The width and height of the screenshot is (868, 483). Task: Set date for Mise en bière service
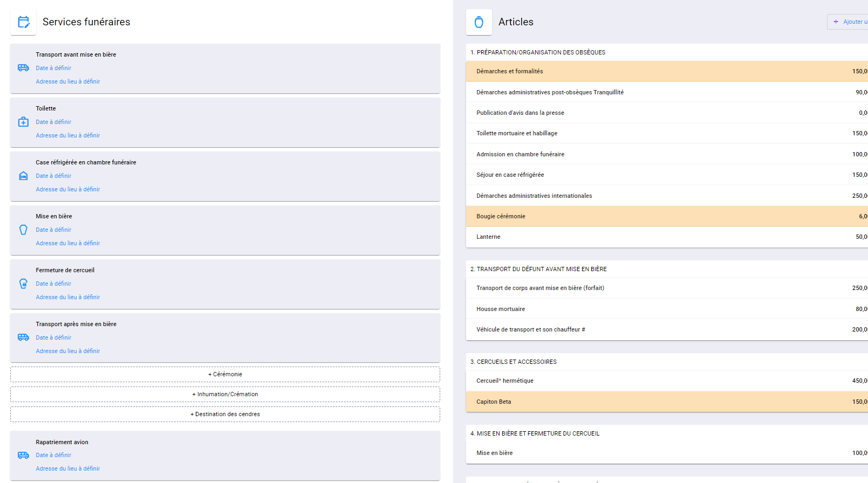(x=53, y=230)
